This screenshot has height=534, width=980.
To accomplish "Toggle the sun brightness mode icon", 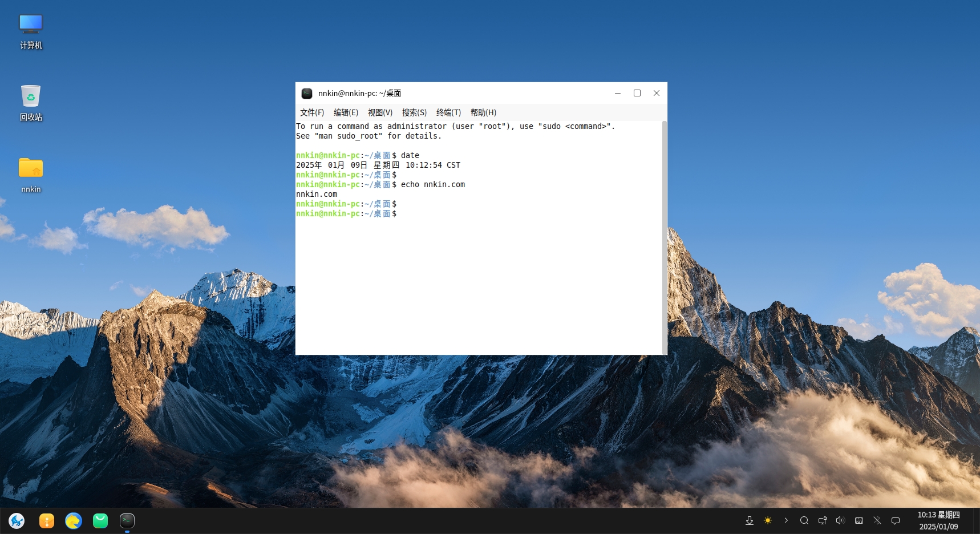I will pyautogui.click(x=768, y=520).
